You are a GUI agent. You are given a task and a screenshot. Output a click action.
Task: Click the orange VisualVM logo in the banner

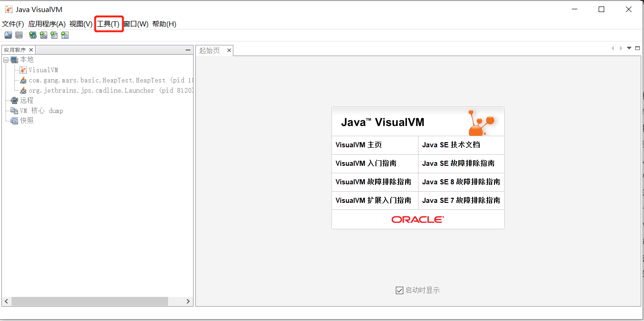point(481,122)
